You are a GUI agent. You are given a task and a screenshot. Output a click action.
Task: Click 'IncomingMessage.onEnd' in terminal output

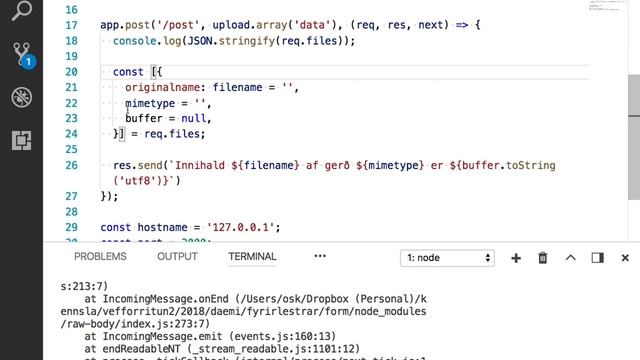pos(165,299)
